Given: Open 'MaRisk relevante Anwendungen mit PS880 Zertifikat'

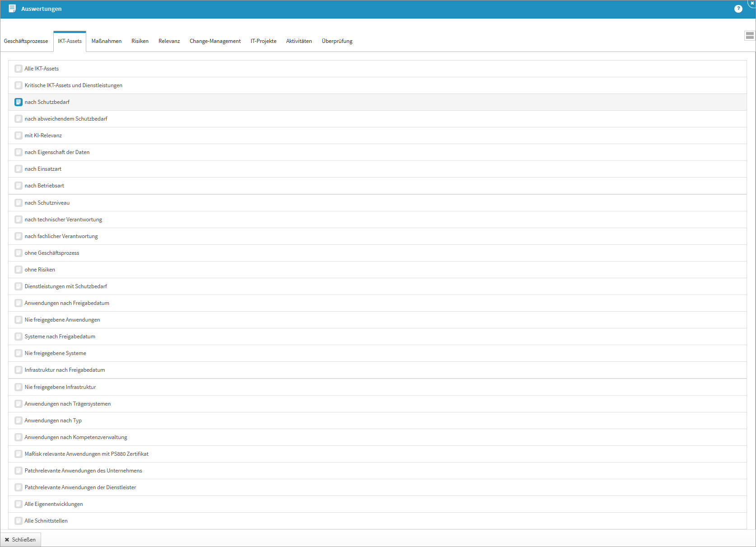Looking at the screenshot, I should [x=86, y=454].
